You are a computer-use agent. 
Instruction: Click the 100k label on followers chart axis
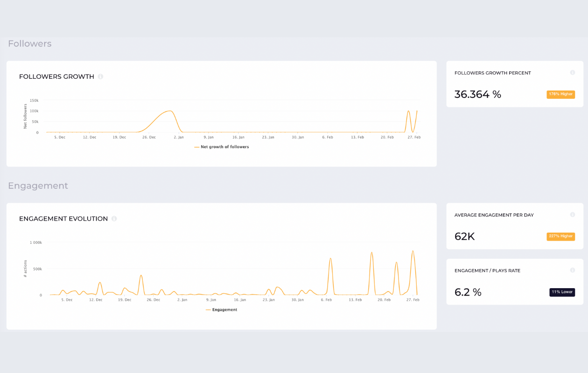(34, 111)
